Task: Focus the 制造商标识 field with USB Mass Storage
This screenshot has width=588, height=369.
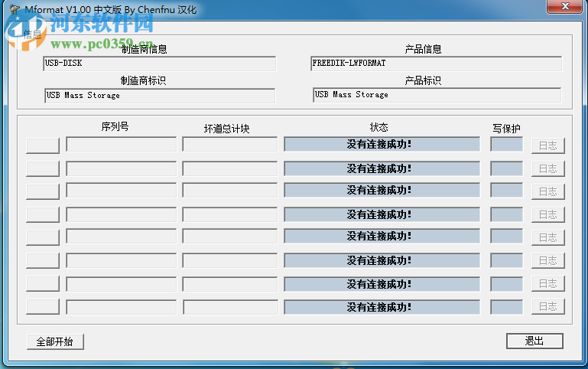Action: (159, 96)
